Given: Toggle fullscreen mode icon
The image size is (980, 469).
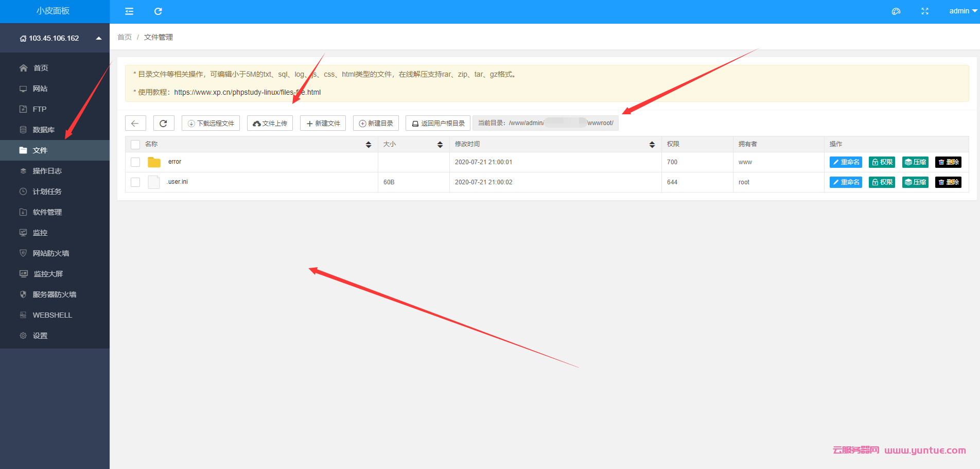Looking at the screenshot, I should pyautogui.click(x=925, y=11).
